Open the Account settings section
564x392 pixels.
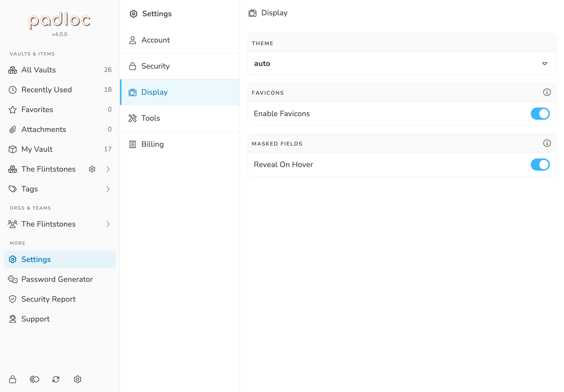coord(180,40)
